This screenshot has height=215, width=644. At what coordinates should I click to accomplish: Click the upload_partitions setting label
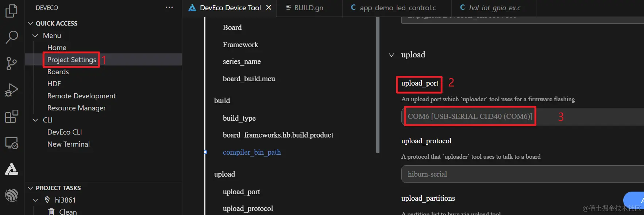(x=428, y=198)
